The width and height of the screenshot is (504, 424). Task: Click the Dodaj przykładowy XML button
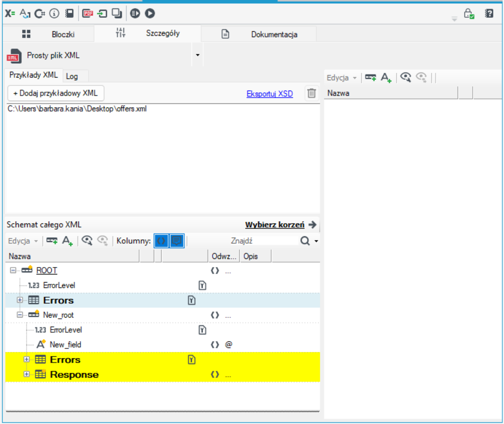pyautogui.click(x=56, y=93)
